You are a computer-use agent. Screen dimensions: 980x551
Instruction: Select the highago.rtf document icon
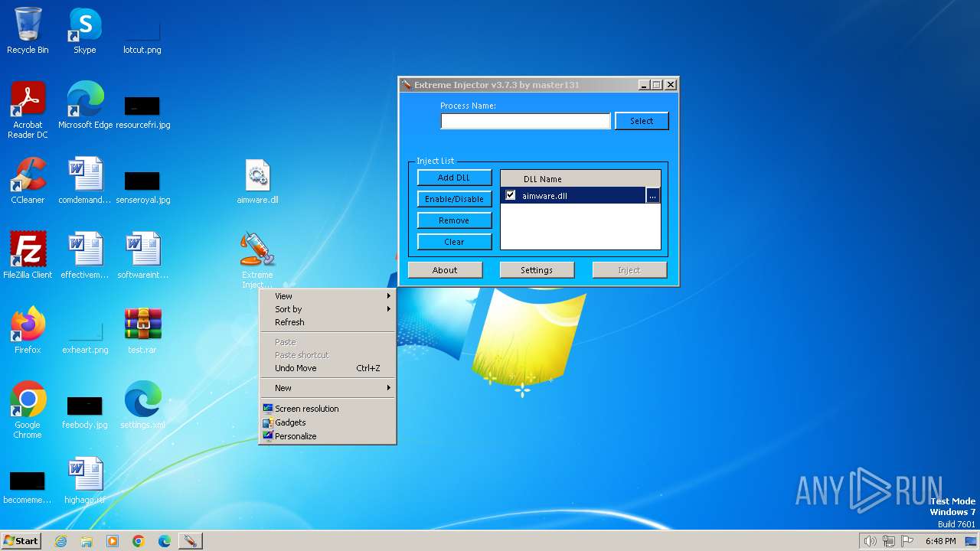(x=85, y=481)
